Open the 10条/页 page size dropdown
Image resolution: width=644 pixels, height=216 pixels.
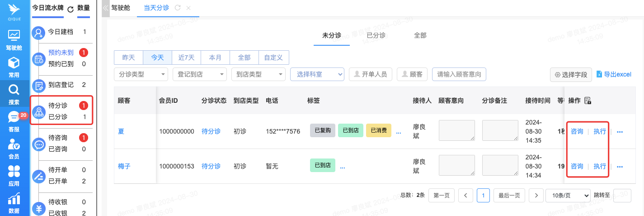[x=568, y=195]
